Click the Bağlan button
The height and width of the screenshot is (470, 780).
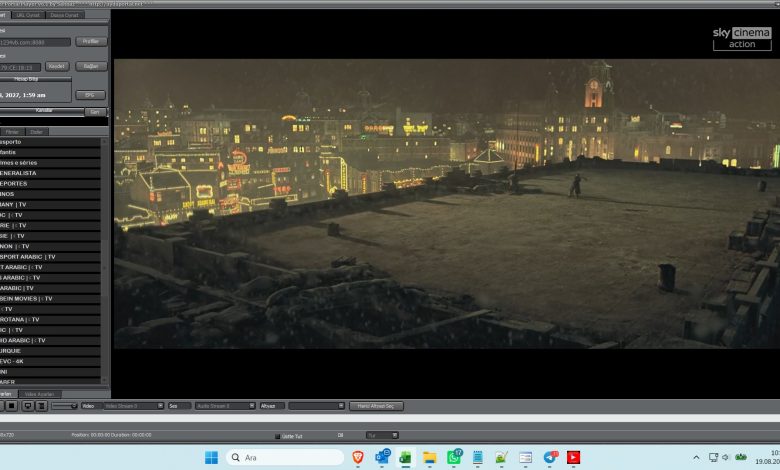tap(91, 66)
